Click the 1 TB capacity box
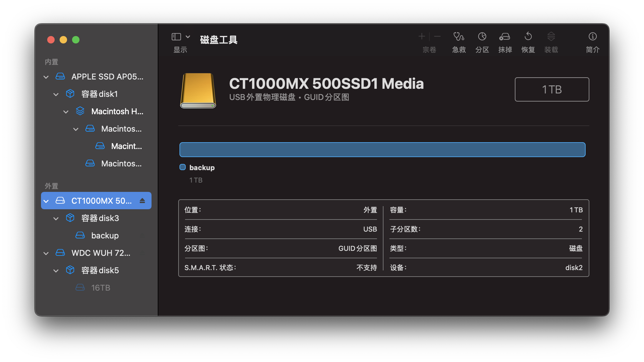The height and width of the screenshot is (362, 644). 551,89
